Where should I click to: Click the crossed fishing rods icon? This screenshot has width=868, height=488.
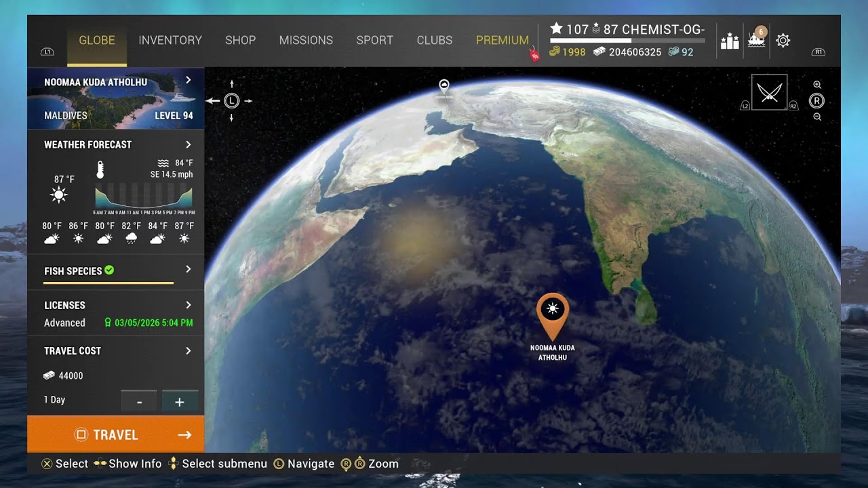coord(770,92)
